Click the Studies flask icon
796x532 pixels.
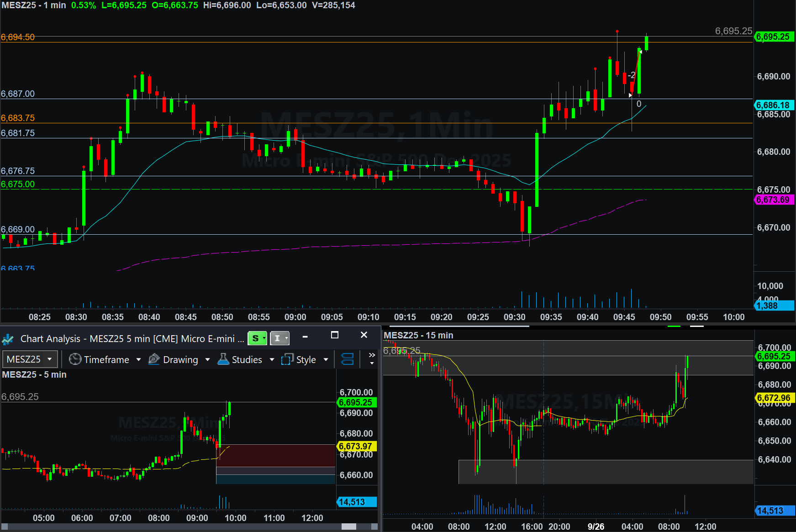[x=223, y=359]
